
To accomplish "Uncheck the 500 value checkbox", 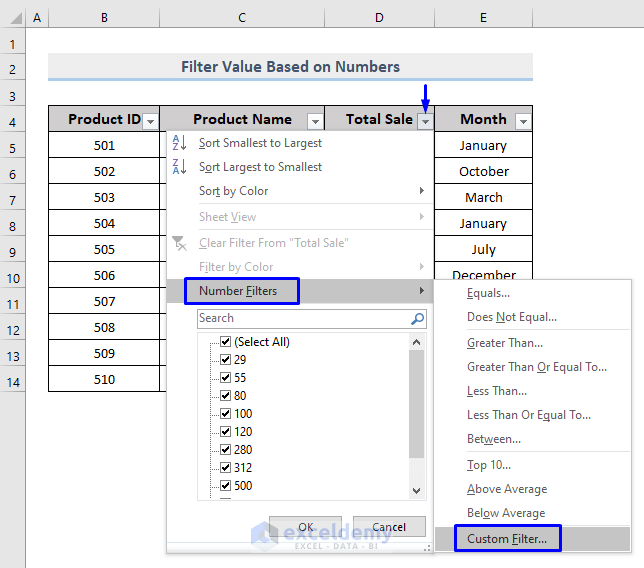I will tap(225, 485).
